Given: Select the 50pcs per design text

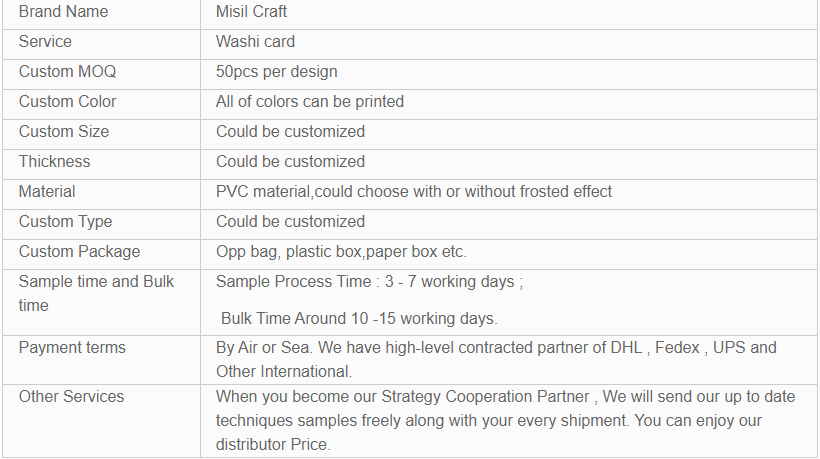Looking at the screenshot, I should pyautogui.click(x=276, y=71).
